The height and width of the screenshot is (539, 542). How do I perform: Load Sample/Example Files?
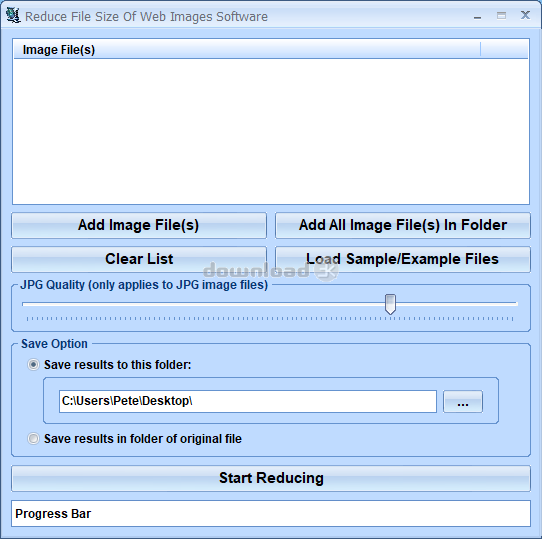[x=403, y=259]
